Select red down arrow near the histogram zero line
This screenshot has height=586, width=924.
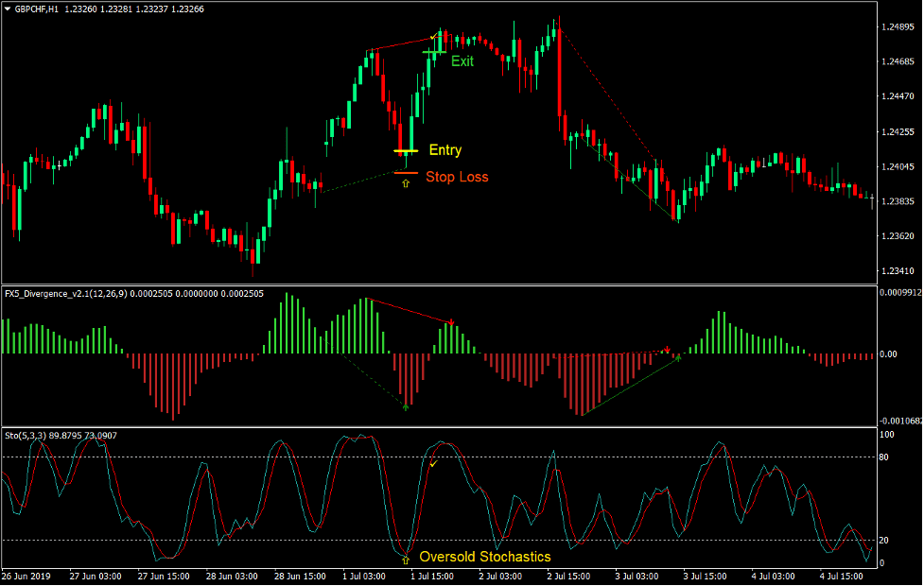click(667, 349)
